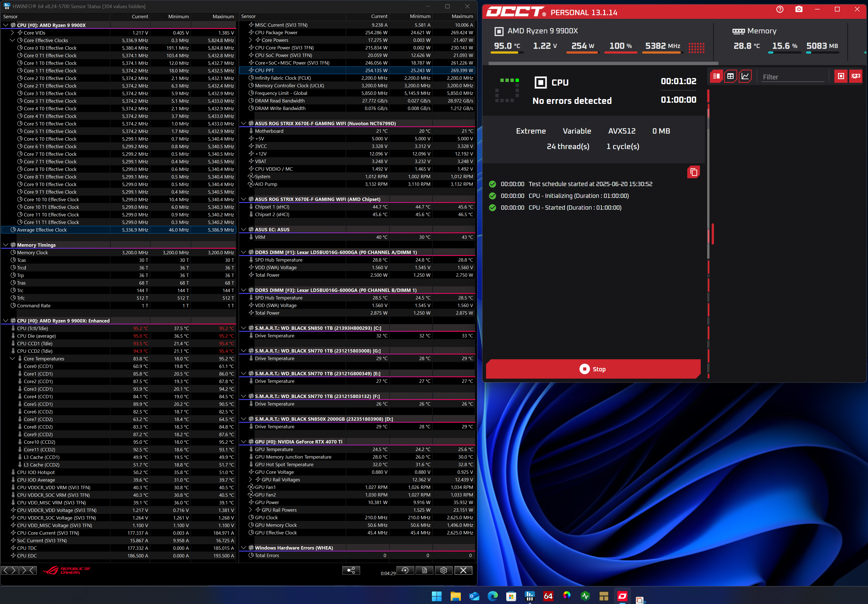Select the CPU PPT sensor row
This screenshot has height=604, width=868.
tap(357, 70)
